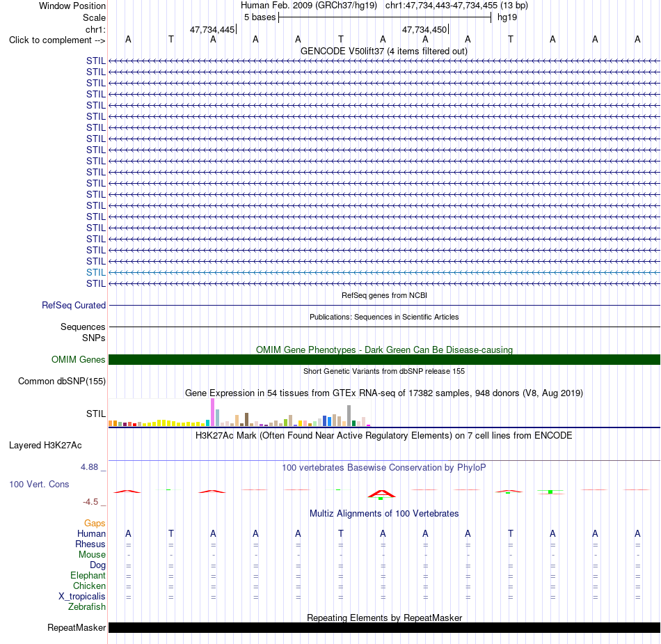661x644 pixels.
Task: Click the RefSeq Curated track label
Action: (x=73, y=305)
